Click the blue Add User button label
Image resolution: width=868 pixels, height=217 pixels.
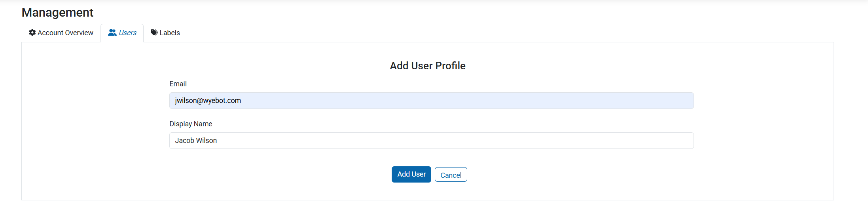[x=411, y=174]
